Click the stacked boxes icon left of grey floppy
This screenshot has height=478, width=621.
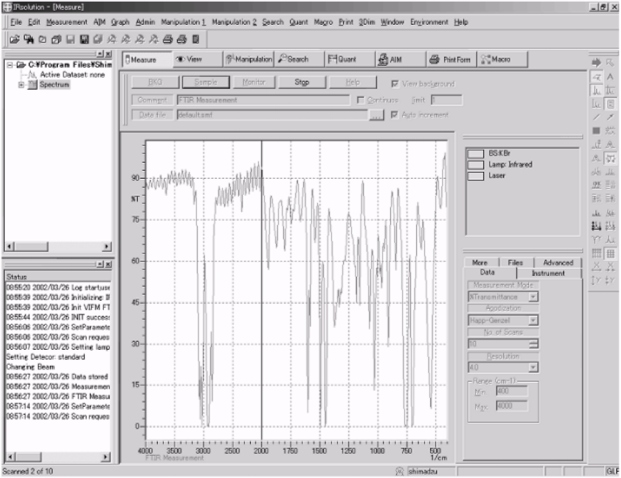(x=56, y=39)
